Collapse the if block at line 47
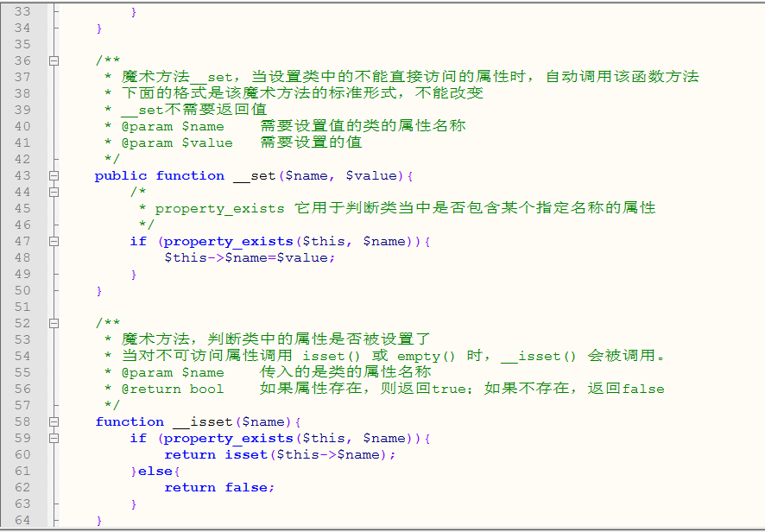Viewport: 765px width, 532px height. [x=54, y=242]
